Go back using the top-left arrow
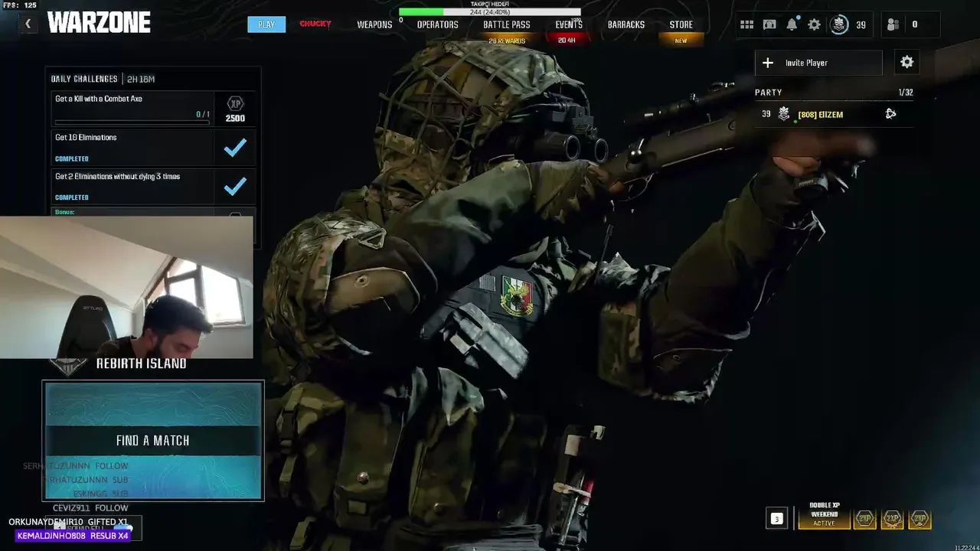The image size is (980, 551). click(28, 24)
